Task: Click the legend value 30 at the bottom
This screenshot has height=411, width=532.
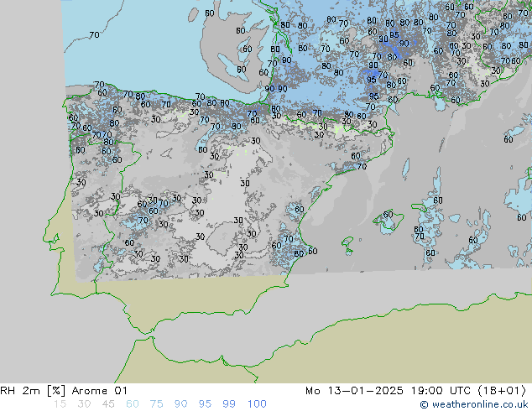Action: tap(84, 404)
